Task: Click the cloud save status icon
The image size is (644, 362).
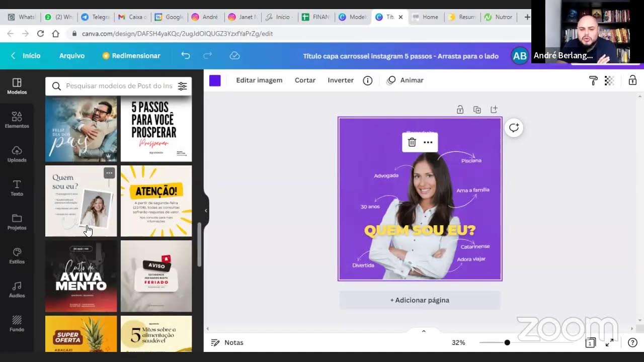Action: 234,56
